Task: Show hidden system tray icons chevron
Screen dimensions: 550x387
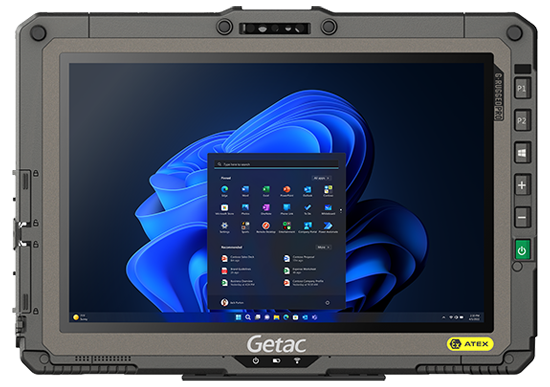Action: pos(444,317)
